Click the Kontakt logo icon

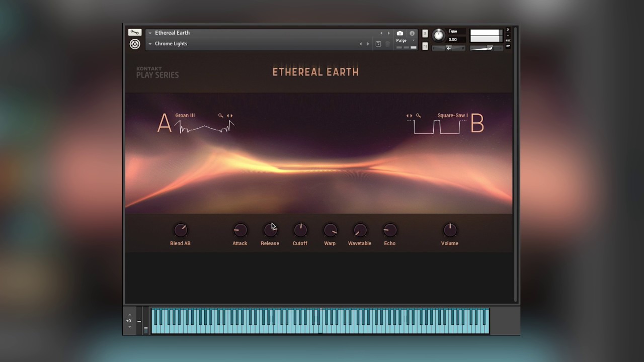pyautogui.click(x=134, y=44)
